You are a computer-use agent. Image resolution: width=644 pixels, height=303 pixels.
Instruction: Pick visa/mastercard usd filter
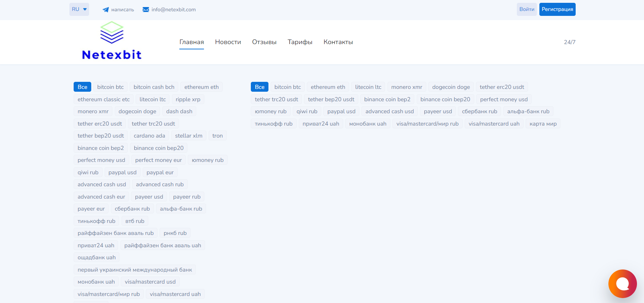tap(150, 282)
